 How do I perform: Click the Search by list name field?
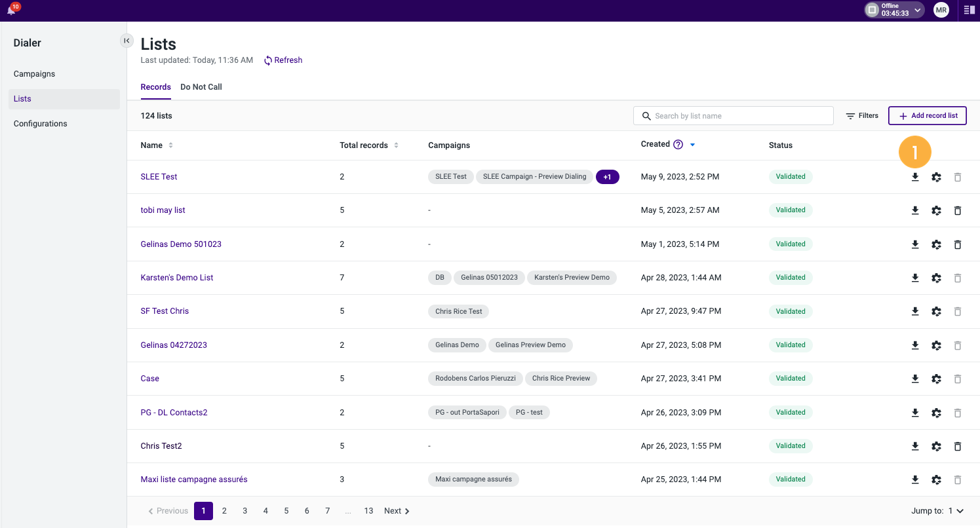pyautogui.click(x=734, y=116)
